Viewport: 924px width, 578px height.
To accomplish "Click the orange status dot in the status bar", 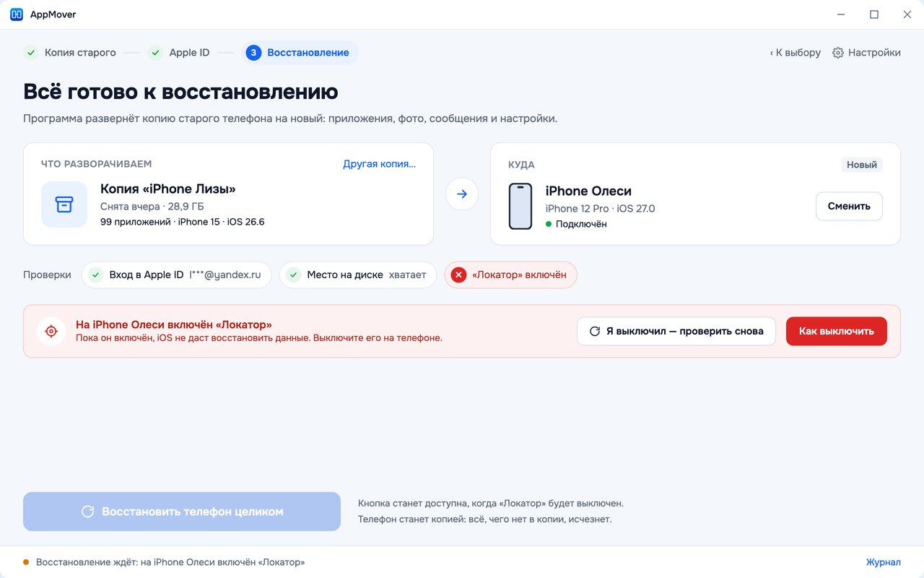I will pos(26,562).
